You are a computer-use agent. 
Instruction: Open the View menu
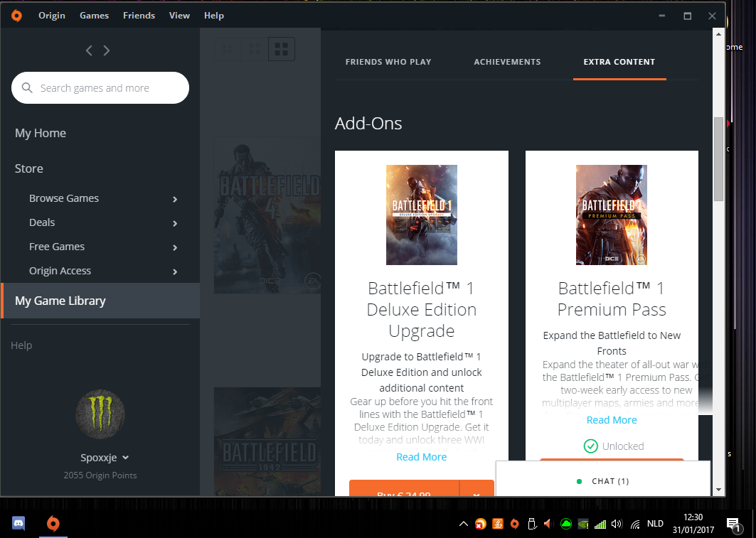179,16
